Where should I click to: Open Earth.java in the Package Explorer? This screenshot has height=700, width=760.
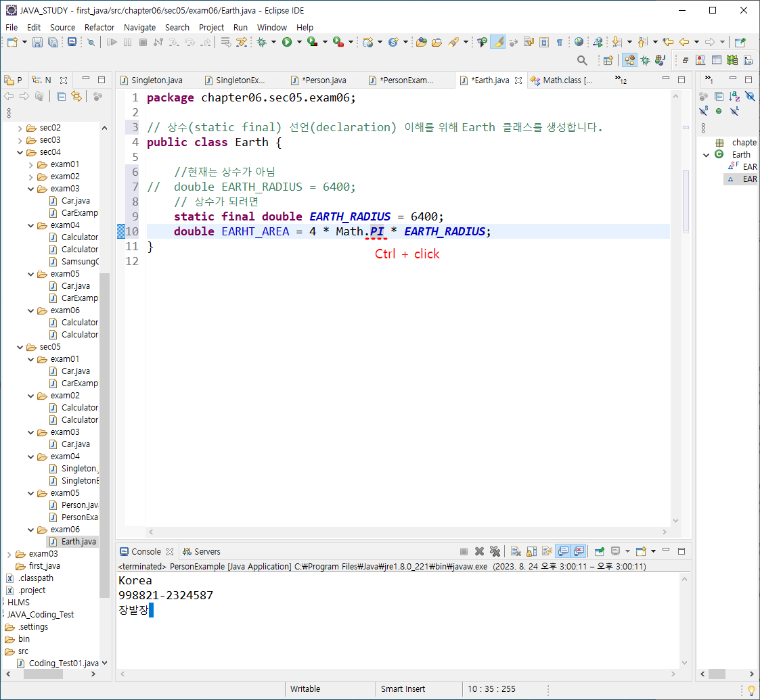[x=73, y=542]
